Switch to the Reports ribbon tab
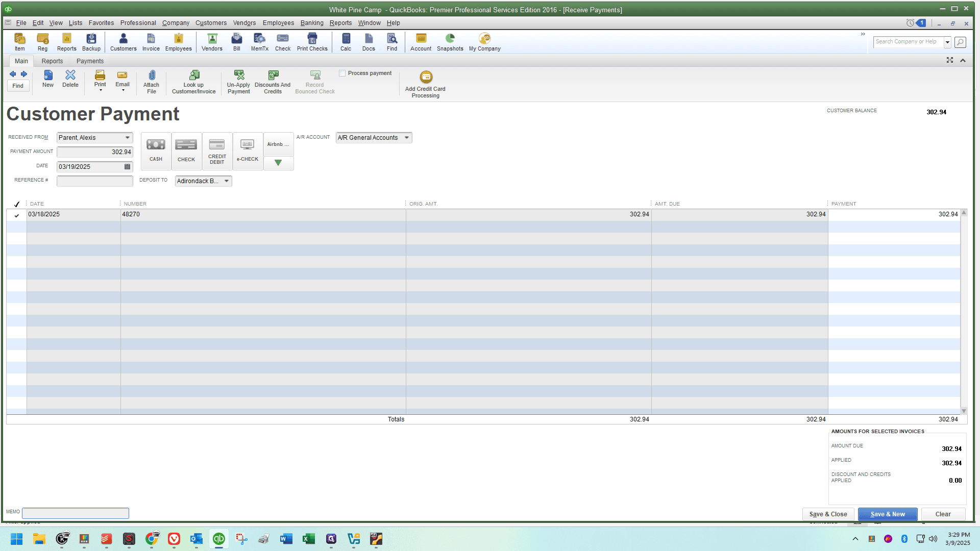 coord(53,61)
